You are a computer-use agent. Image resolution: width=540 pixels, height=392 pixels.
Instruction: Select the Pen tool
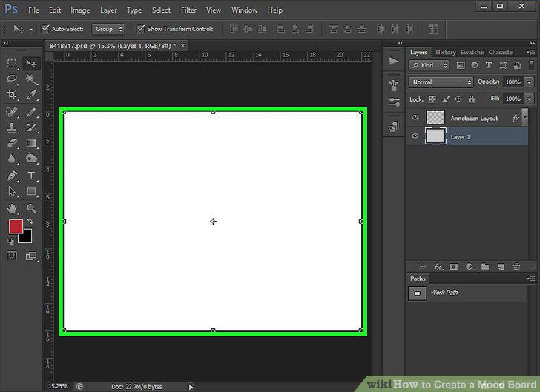(12, 176)
